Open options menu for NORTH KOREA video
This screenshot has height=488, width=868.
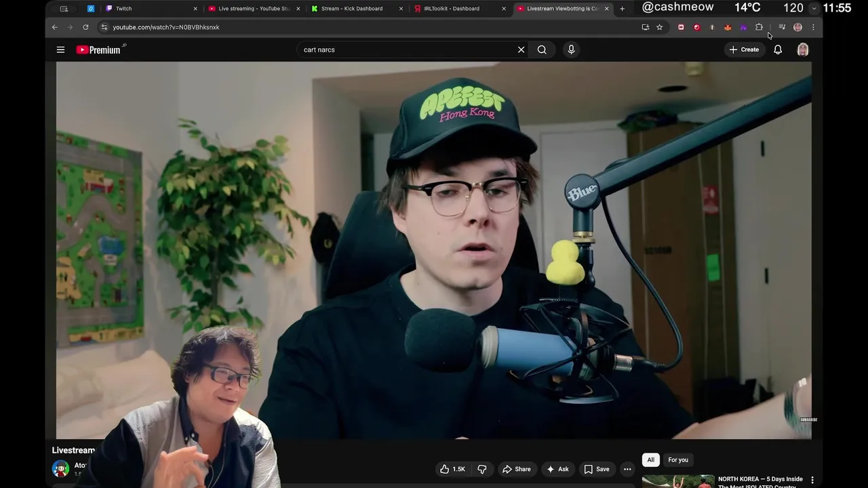(812, 480)
